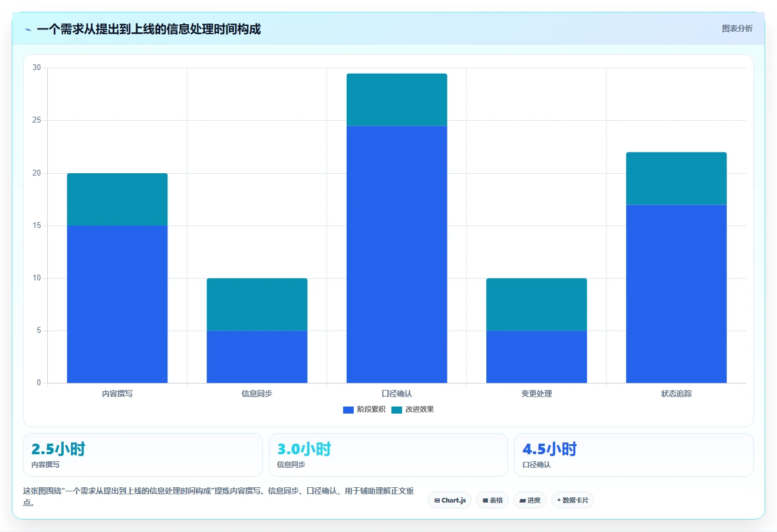The height and width of the screenshot is (532, 777).
Task: Click the Chart.js tag
Action: (x=450, y=500)
